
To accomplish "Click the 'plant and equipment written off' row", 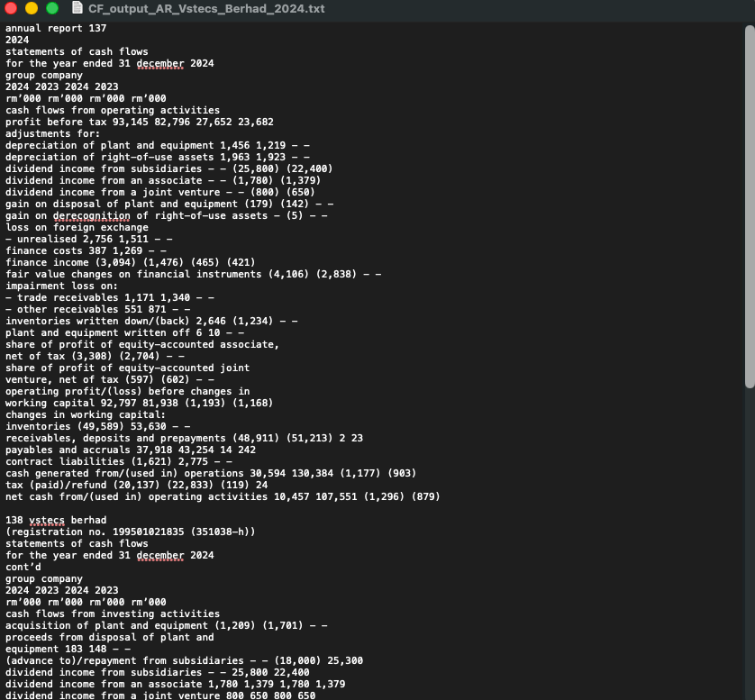I will (x=124, y=332).
